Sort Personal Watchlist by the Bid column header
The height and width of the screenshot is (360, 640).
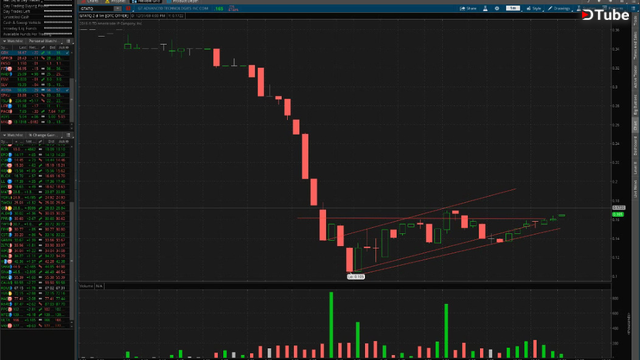click(52, 47)
